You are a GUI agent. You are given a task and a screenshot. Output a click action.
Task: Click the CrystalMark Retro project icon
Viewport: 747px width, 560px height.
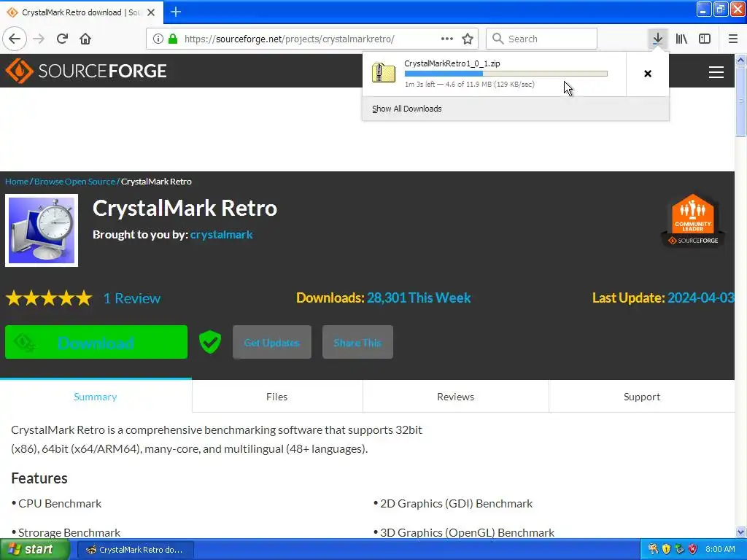point(42,230)
